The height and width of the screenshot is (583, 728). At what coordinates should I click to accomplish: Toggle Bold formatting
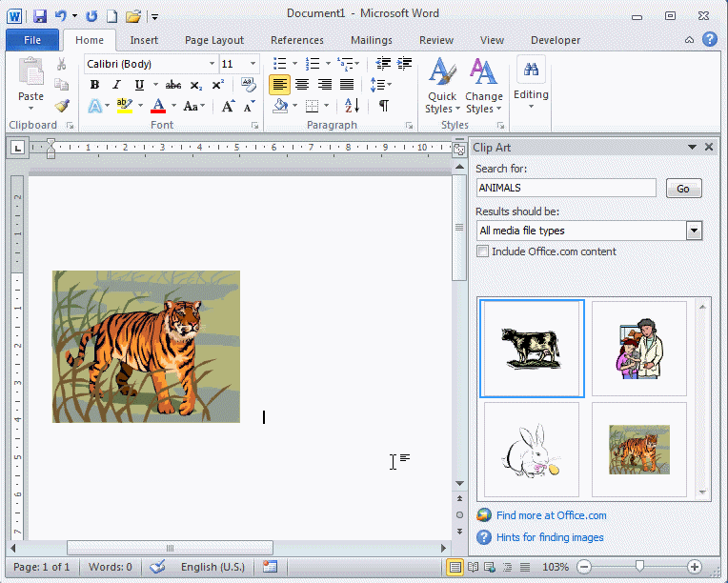pos(94,85)
